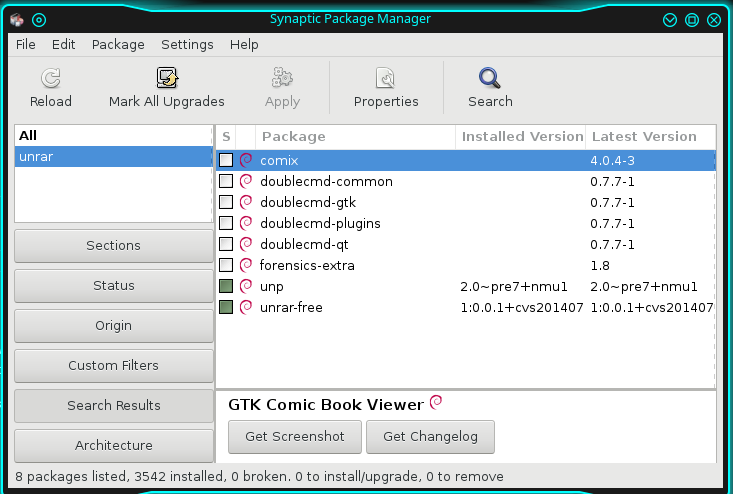This screenshot has width=733, height=494.
Task: Open package Properties from the toolbar
Action: [386, 79]
